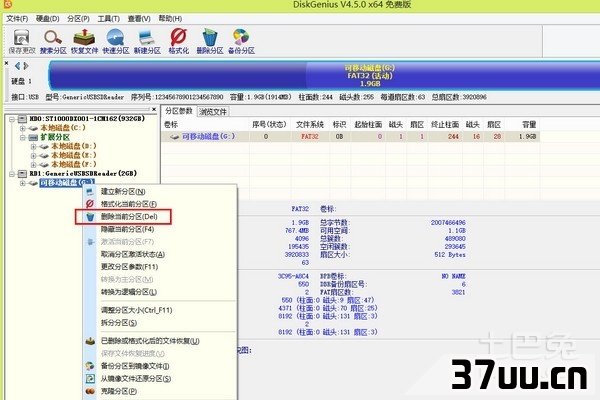The image size is (600, 400).
Task: Choose 更改分区参数(F11) from context menu
Action: coord(160,267)
